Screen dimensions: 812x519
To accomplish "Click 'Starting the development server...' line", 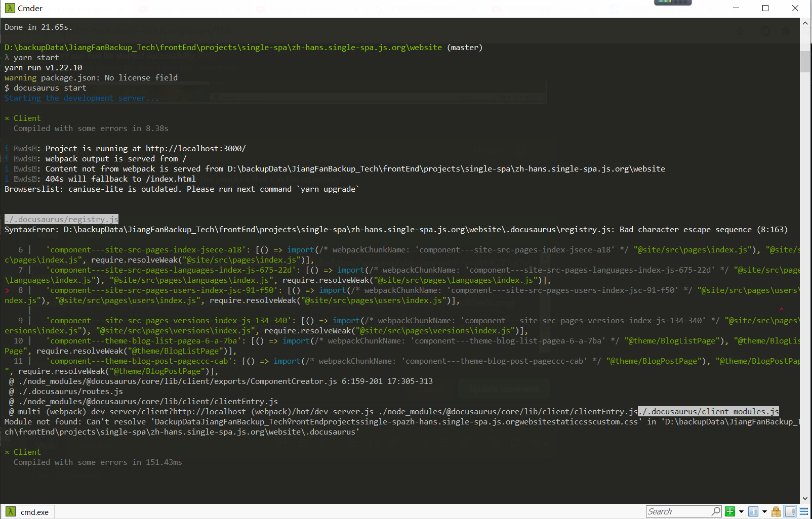I will pos(82,98).
